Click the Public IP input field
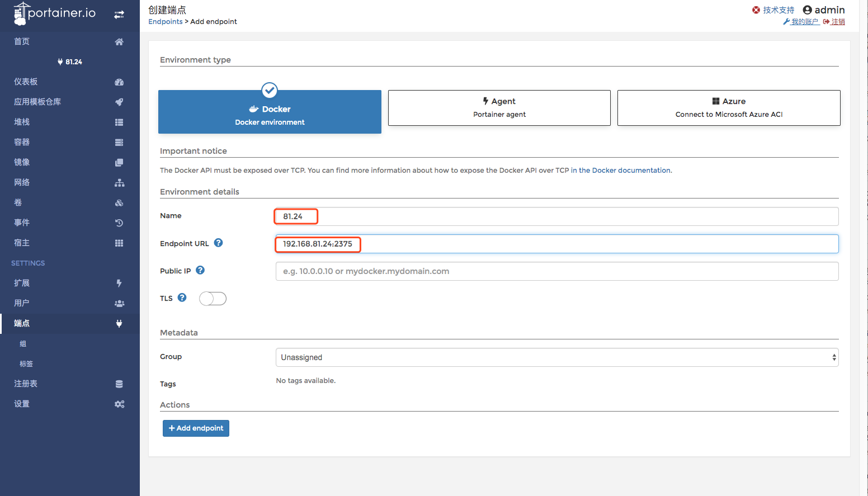 [x=556, y=271]
